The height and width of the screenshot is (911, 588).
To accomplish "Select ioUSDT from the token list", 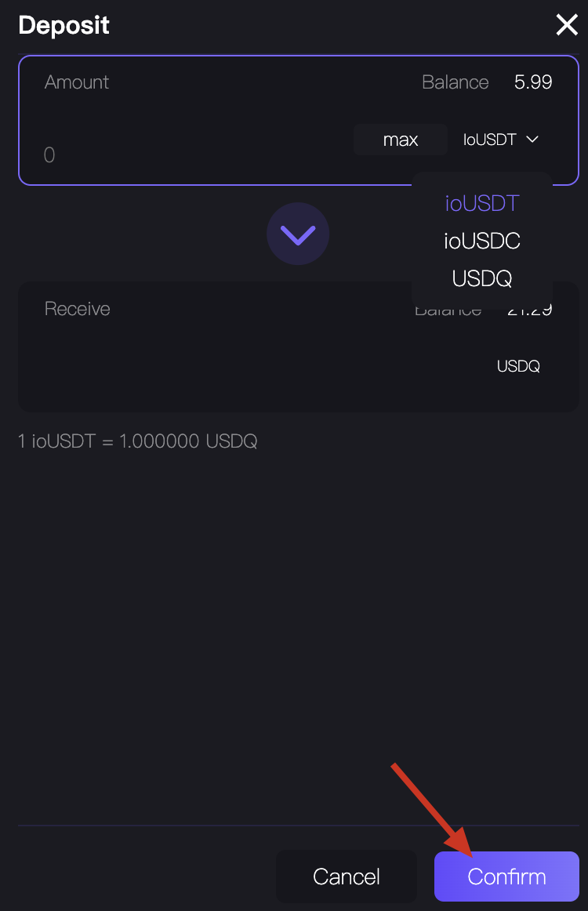I will point(482,204).
